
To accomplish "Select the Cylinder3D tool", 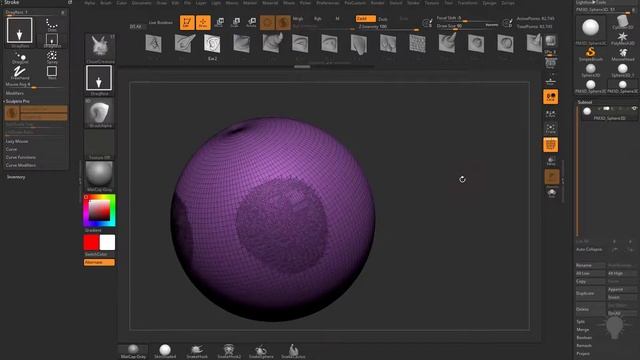I will pos(622,23).
